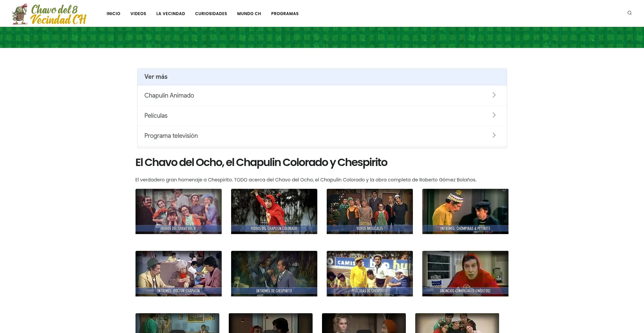Click the page heading El Chavo del Ocho
644x333 pixels.
pyautogui.click(x=261, y=162)
